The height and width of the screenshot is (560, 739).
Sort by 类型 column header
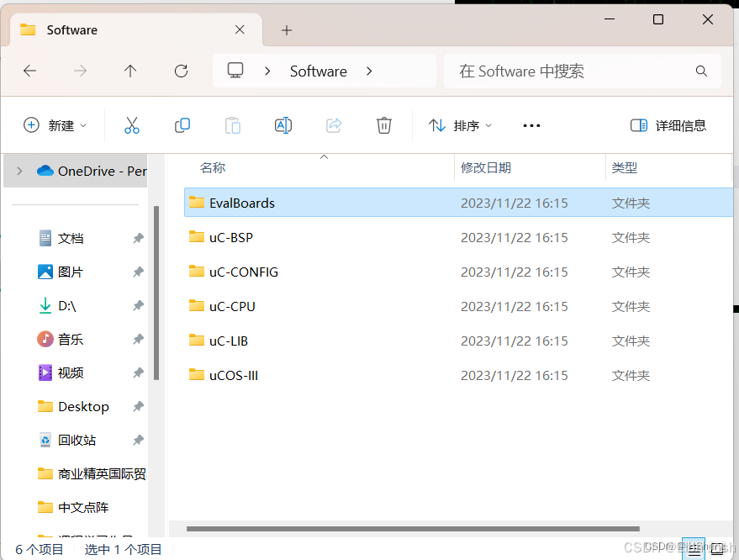(625, 168)
